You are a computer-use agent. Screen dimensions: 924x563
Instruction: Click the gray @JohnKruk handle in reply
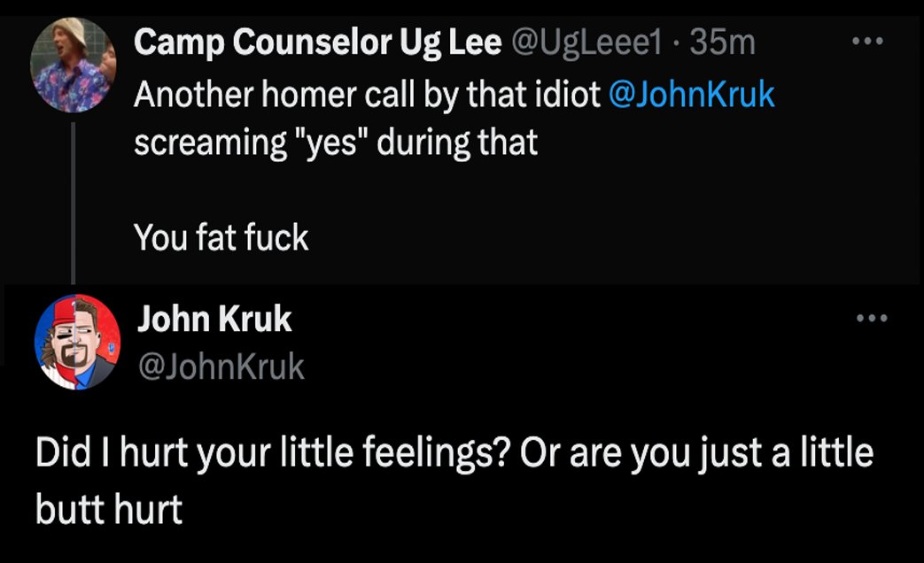221,366
